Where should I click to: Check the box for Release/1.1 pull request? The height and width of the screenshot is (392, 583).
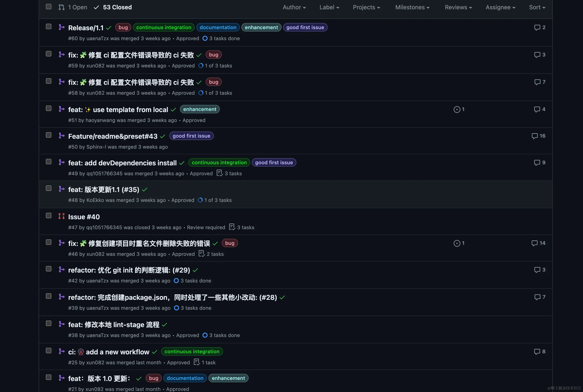[49, 27]
